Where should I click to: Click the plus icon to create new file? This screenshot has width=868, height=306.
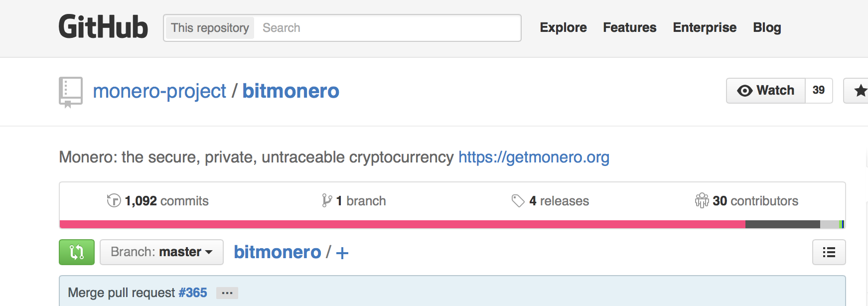342,253
